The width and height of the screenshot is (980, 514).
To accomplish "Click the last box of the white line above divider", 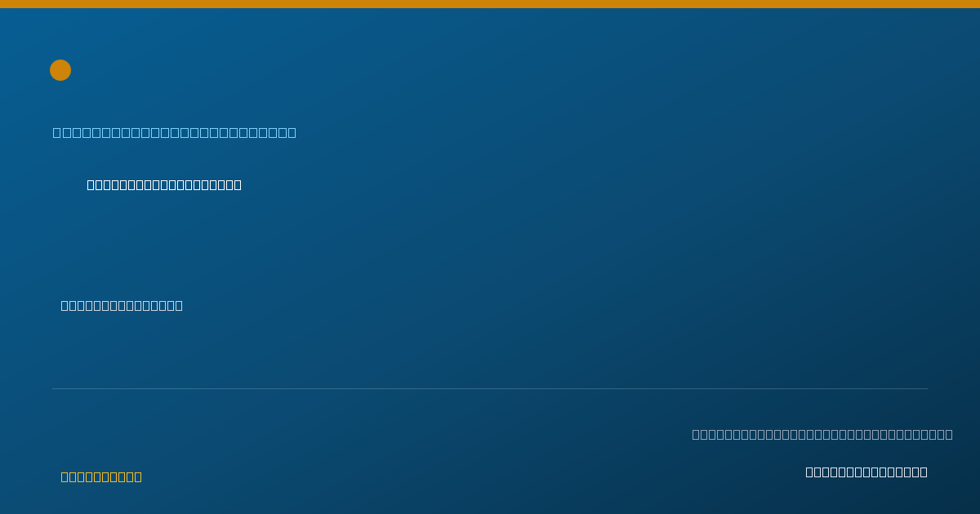I will pos(179,305).
